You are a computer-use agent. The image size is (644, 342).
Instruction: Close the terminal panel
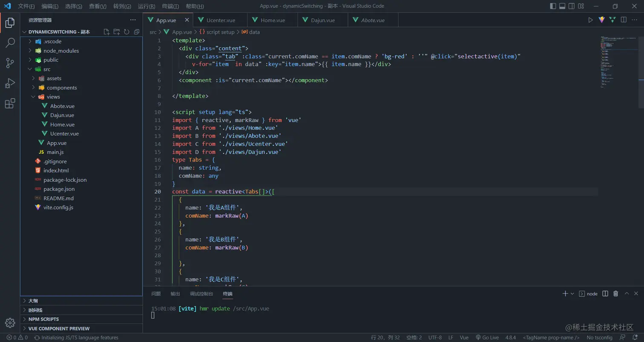click(636, 293)
